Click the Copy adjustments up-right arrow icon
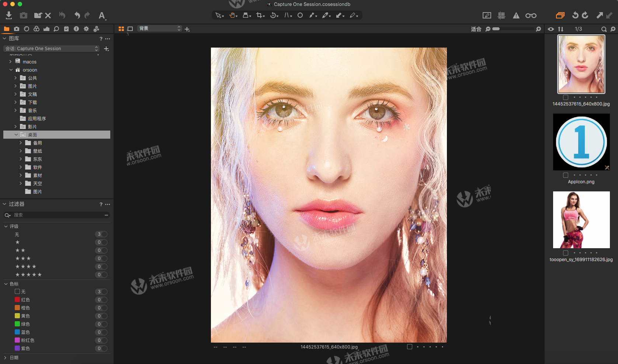618x364 pixels. point(600,15)
